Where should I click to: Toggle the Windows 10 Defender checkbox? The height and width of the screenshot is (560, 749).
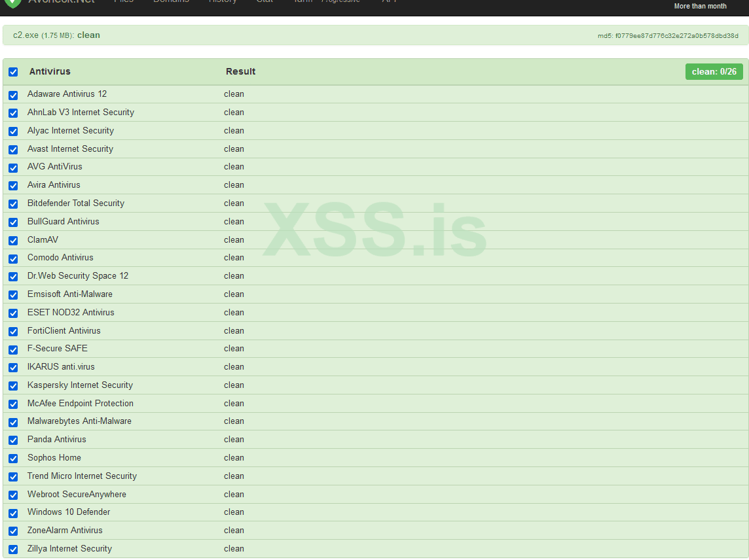13,513
